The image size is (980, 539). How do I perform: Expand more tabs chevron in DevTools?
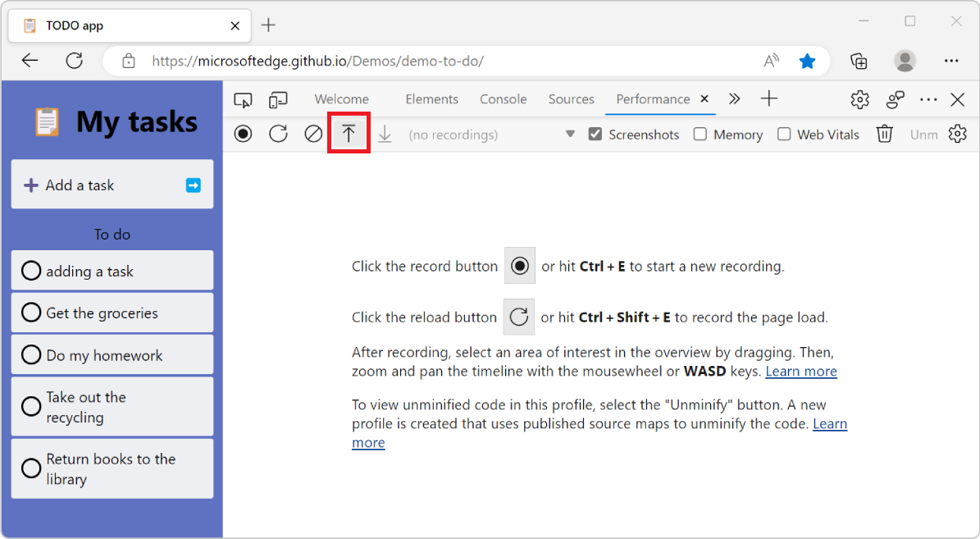734,98
